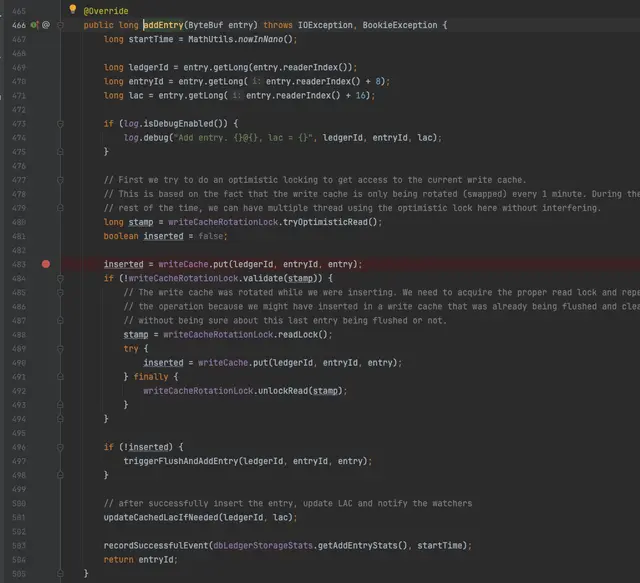This screenshot has width=640, height=583.
Task: Click the readLock call on line 488
Action: point(298,335)
